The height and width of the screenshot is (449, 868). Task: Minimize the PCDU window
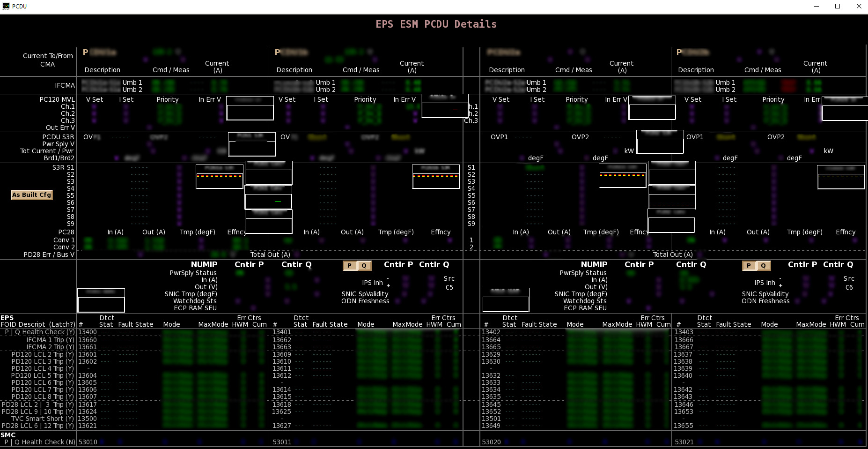[x=816, y=6]
